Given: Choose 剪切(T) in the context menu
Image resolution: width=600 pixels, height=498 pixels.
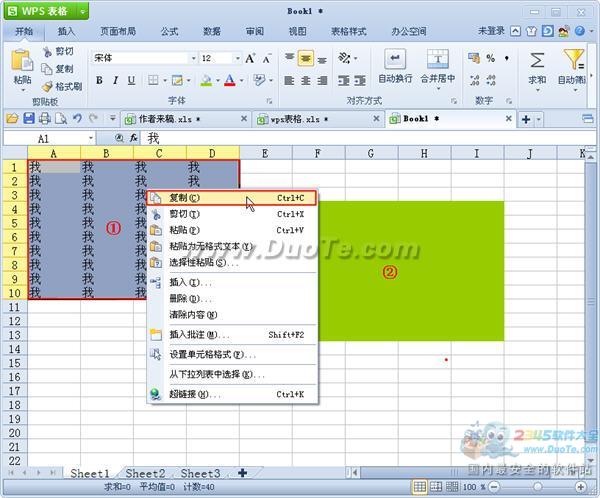Looking at the screenshot, I should tap(232, 214).
